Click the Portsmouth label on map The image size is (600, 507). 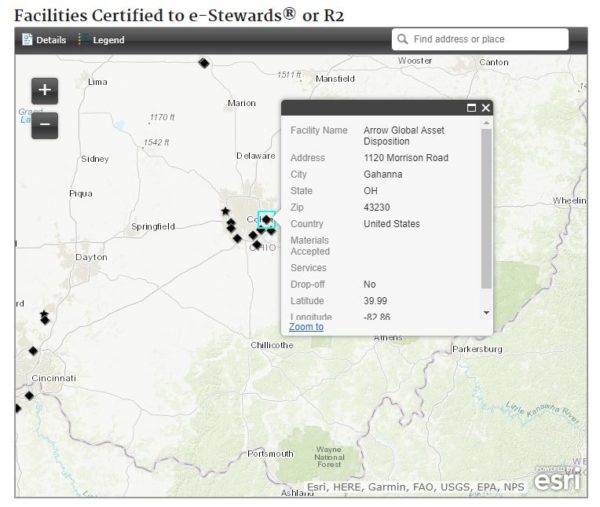[x=270, y=454]
